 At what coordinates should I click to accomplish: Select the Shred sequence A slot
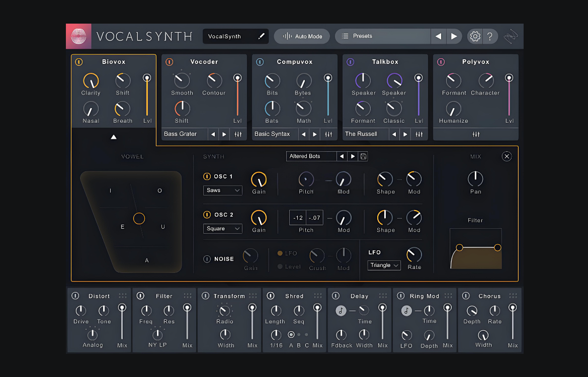[291, 335]
